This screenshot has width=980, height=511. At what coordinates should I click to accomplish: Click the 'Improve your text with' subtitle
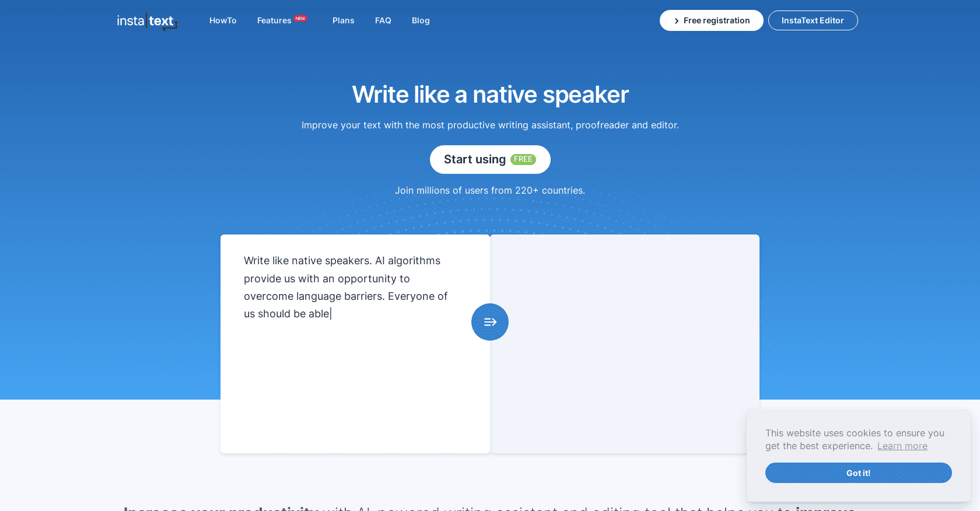coord(490,125)
